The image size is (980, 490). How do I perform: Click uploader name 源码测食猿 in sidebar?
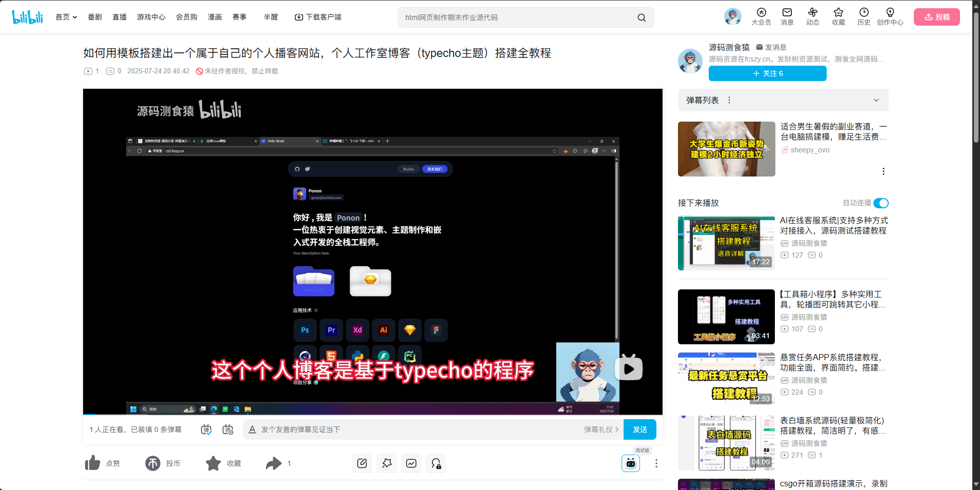pyautogui.click(x=729, y=47)
